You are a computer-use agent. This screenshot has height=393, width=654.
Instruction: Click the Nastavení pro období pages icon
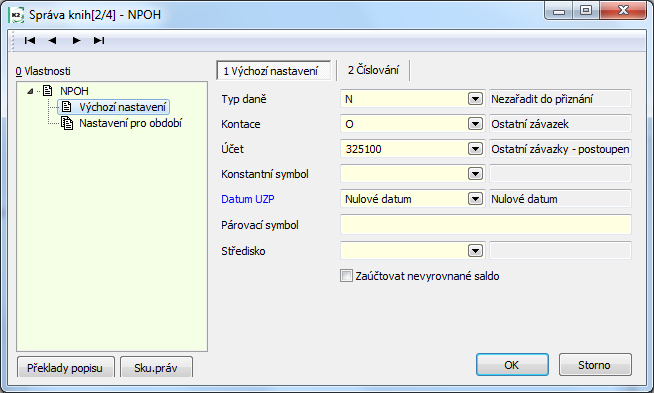[67, 123]
